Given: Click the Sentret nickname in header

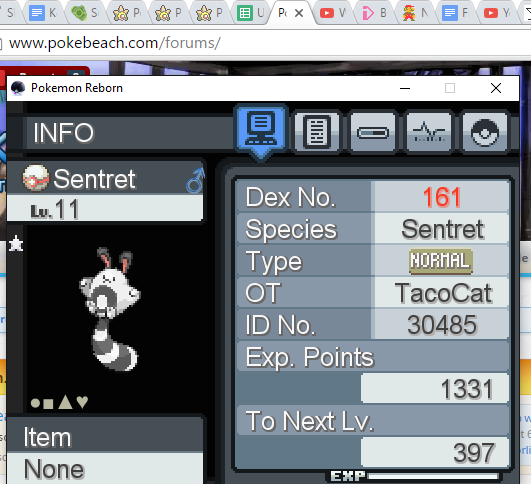Looking at the screenshot, I should point(94,178).
